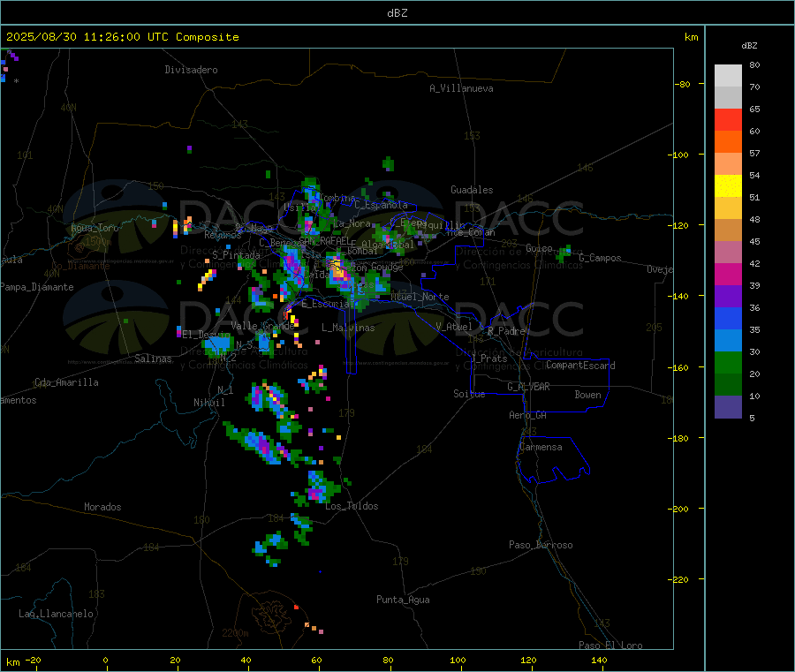Click the Guico location label
Image resolution: width=795 pixels, height=672 pixels.
tap(539, 248)
